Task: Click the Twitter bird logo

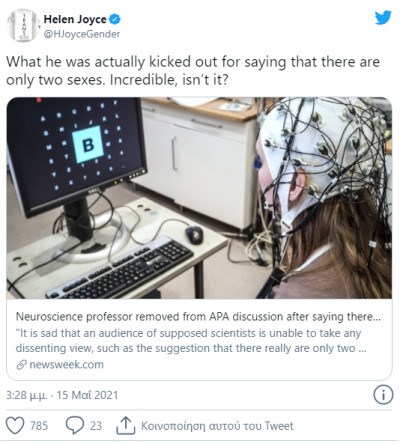Action: point(383,18)
